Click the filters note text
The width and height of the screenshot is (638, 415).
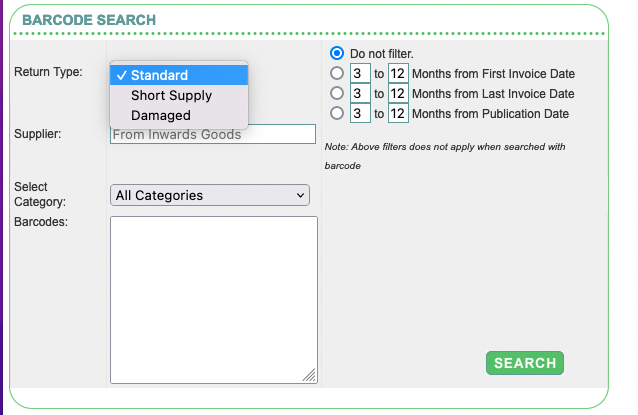click(445, 156)
